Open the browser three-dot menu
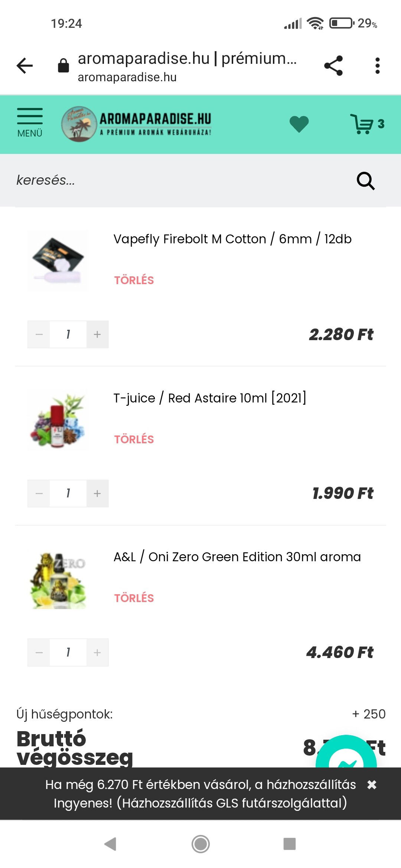 point(377,66)
